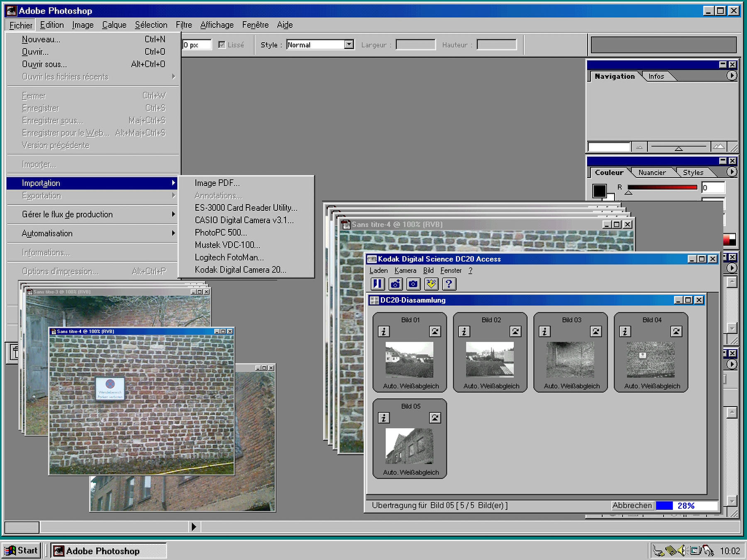
Task: Expand Ouvrir les fichiers récents submenu
Action: tap(93, 77)
